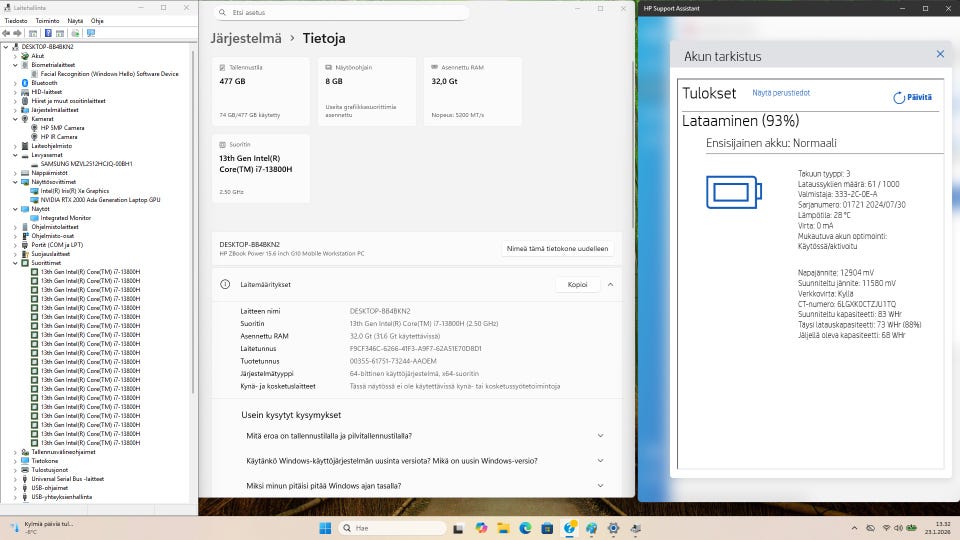Click the taskbar Hae search box
This screenshot has height=540, width=960.
(392, 528)
